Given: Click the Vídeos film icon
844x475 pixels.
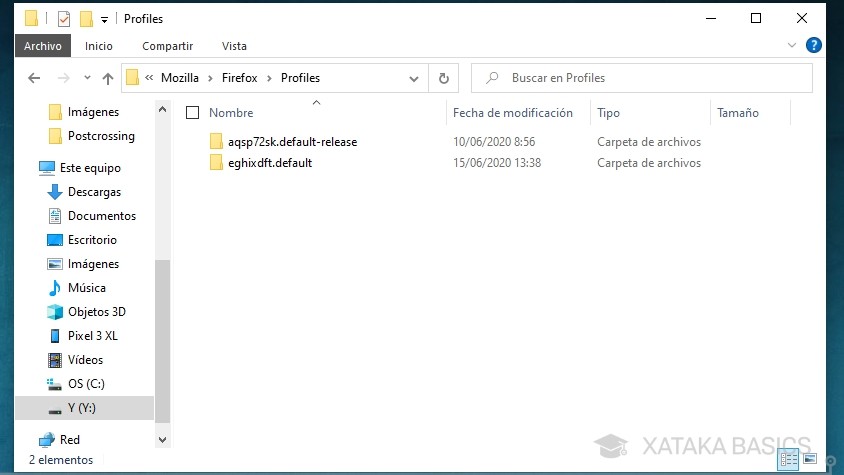Looking at the screenshot, I should [55, 360].
